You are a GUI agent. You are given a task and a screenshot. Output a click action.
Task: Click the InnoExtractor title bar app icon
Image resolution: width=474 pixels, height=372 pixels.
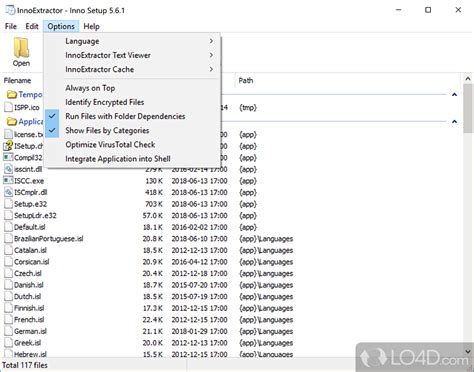pyautogui.click(x=10, y=10)
